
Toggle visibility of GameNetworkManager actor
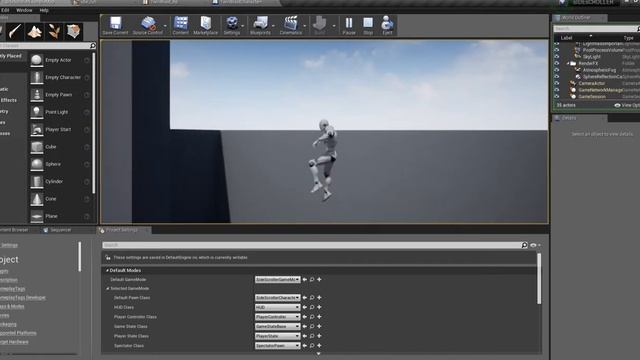[556, 90]
